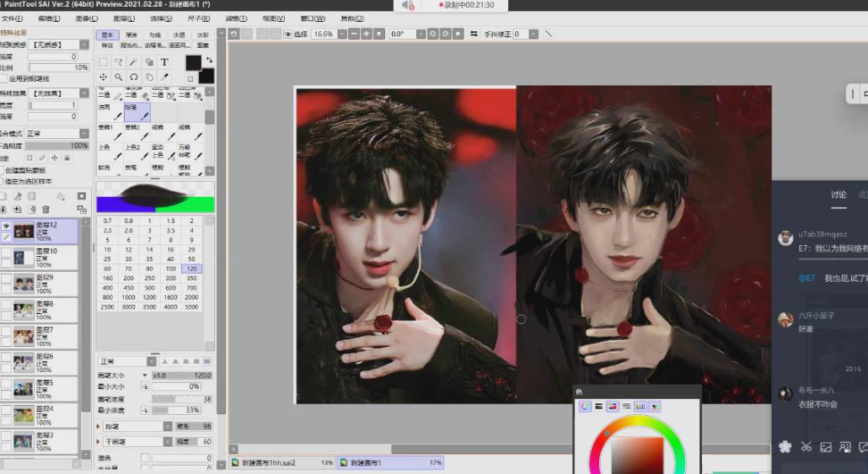
Task: Select the Text (T) tool
Action: 164,62
